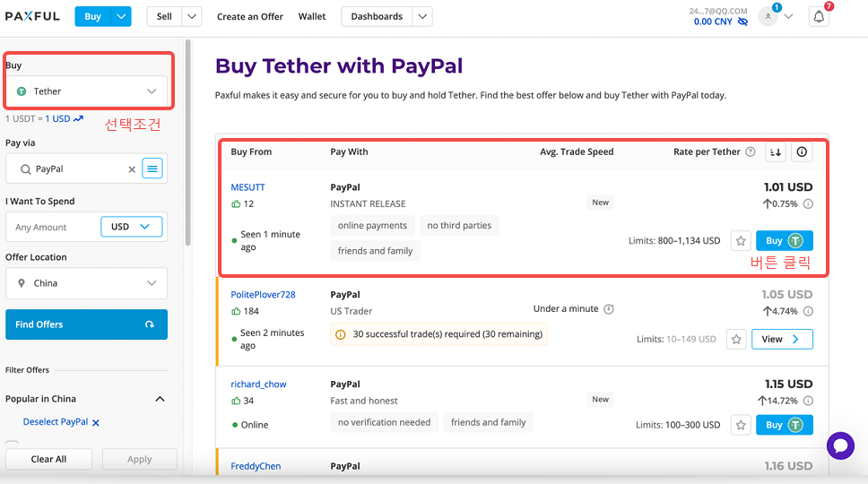Expand the Dashboards dropdown arrow
The image size is (868, 484).
422,17
